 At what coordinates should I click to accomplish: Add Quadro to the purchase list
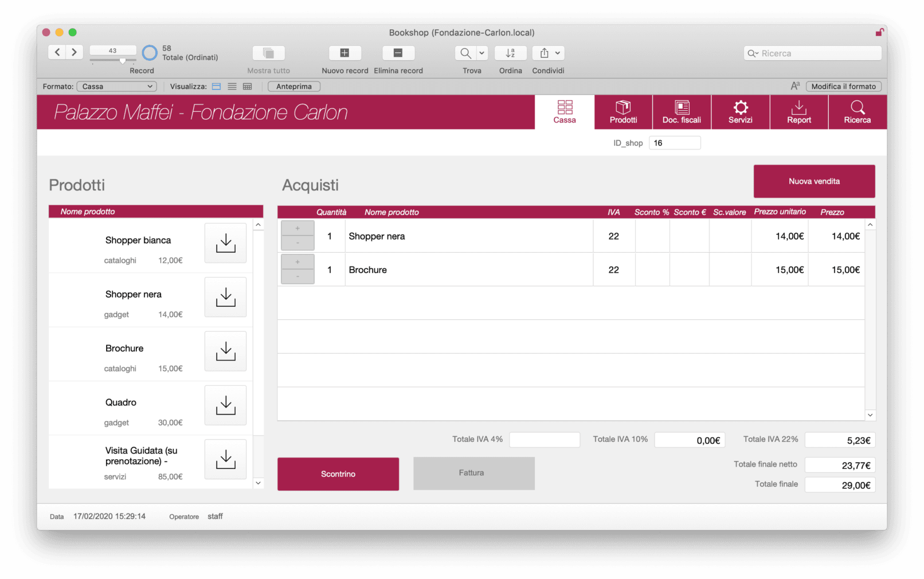(x=225, y=405)
